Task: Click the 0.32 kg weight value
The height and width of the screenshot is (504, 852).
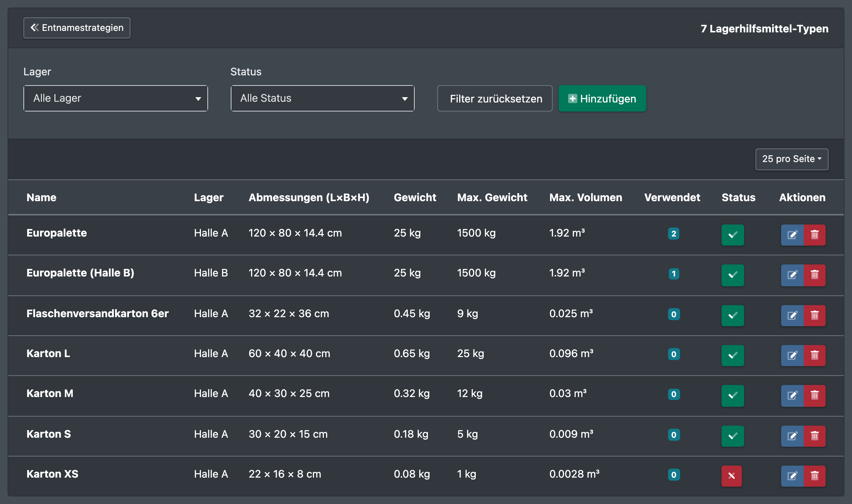Action: [412, 393]
